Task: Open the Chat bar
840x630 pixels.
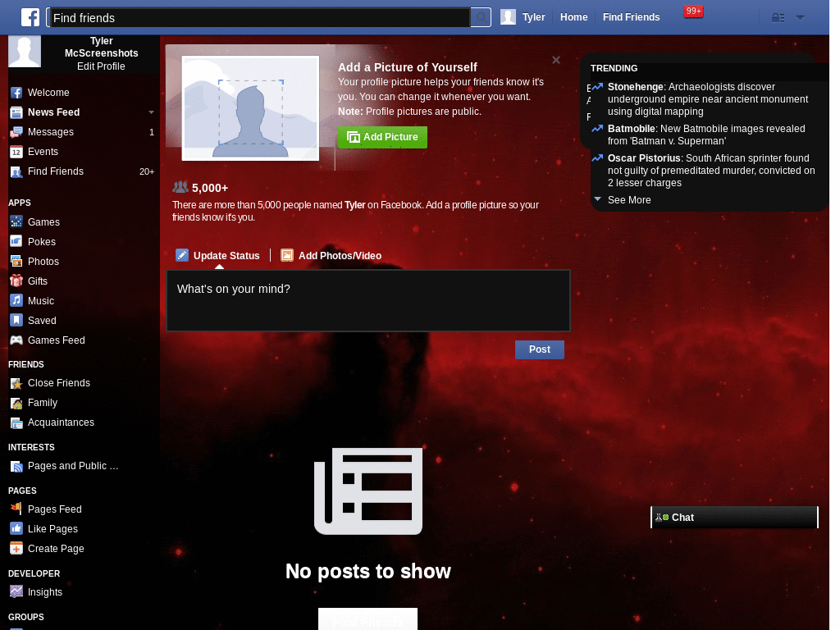Action: [734, 518]
